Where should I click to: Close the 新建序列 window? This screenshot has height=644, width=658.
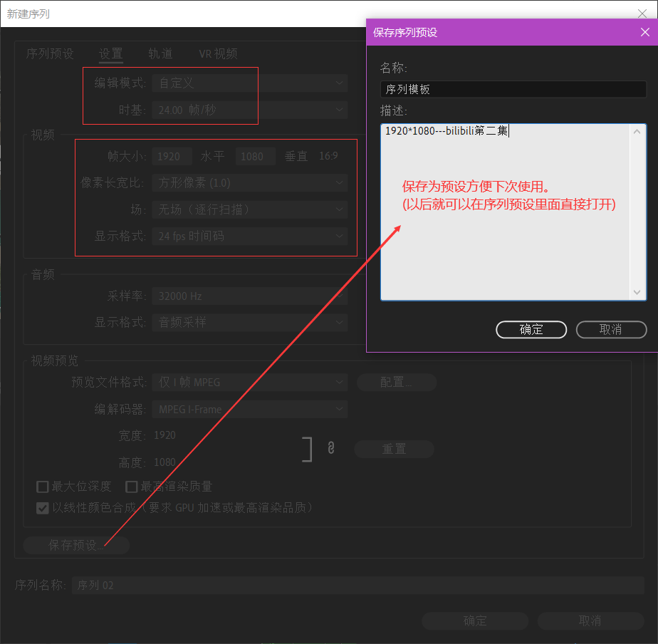tap(642, 14)
